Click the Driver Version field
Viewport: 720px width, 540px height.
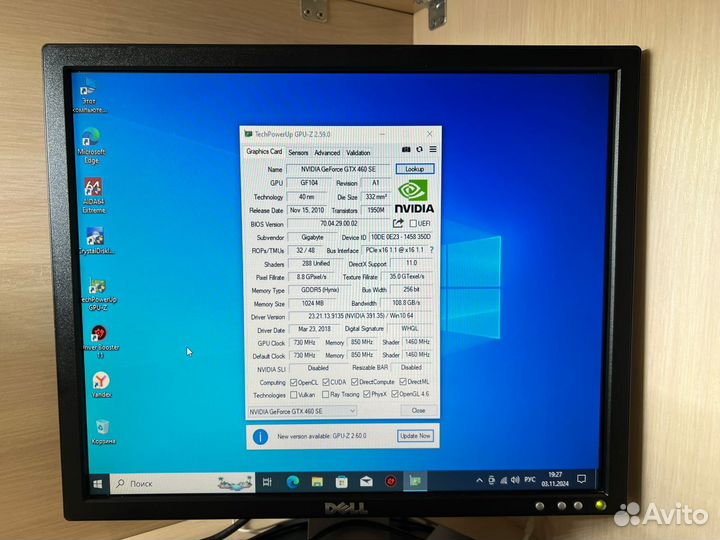click(x=360, y=316)
